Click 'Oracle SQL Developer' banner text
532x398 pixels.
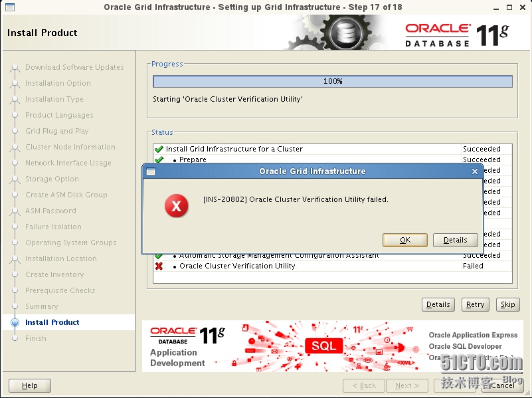pyautogui.click(x=465, y=346)
